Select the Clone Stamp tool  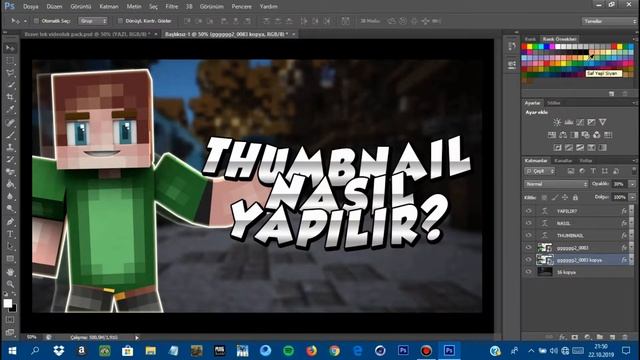[10, 147]
